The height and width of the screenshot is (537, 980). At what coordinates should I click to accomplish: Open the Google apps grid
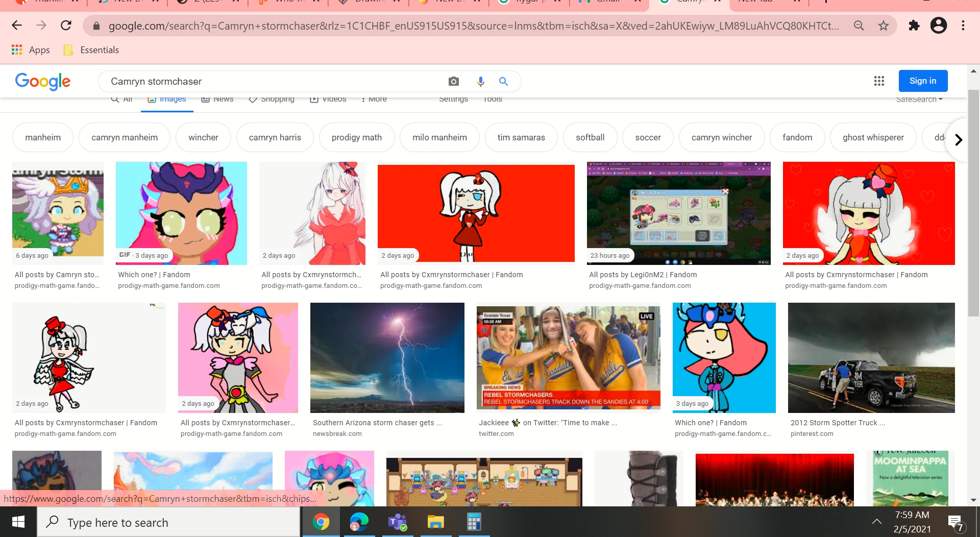879,81
